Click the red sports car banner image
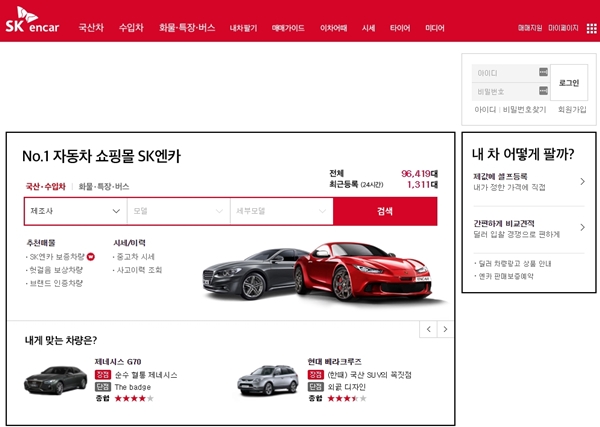The image size is (600, 427). [364, 271]
